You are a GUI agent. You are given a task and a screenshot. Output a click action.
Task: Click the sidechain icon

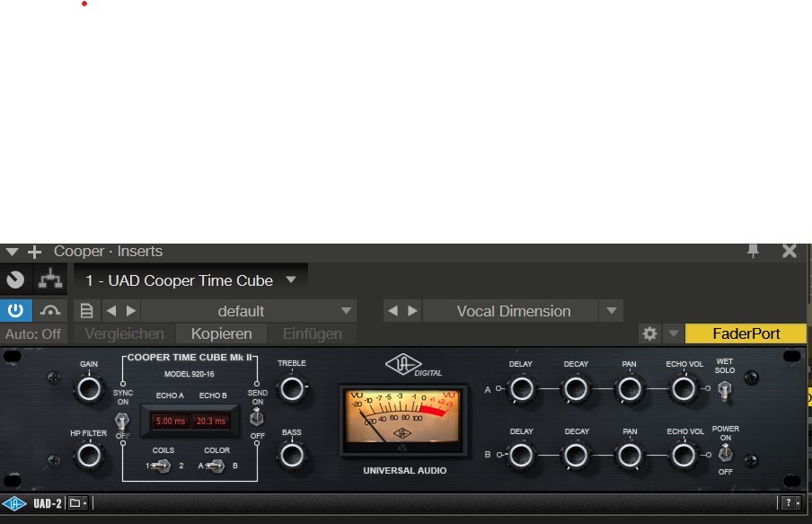[x=50, y=310]
